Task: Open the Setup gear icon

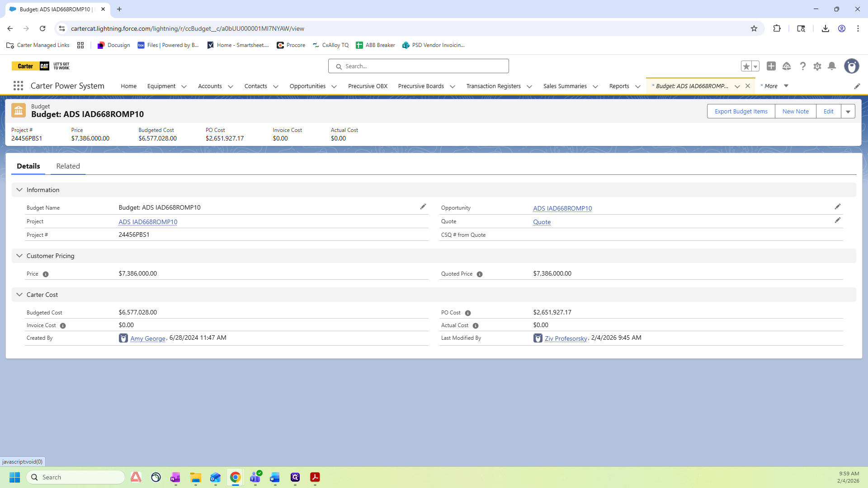Action: tap(817, 66)
